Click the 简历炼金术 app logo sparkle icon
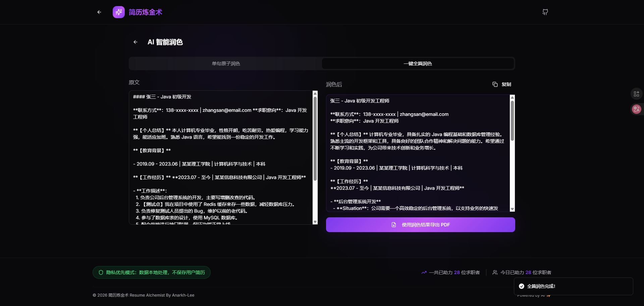Viewport: 644px width, 306px height. pyautogui.click(x=118, y=12)
